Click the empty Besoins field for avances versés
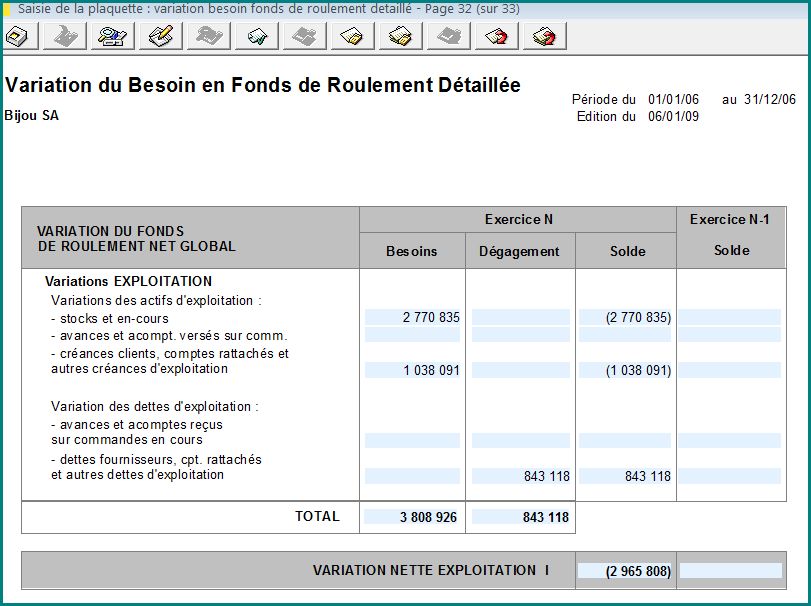 [x=412, y=335]
